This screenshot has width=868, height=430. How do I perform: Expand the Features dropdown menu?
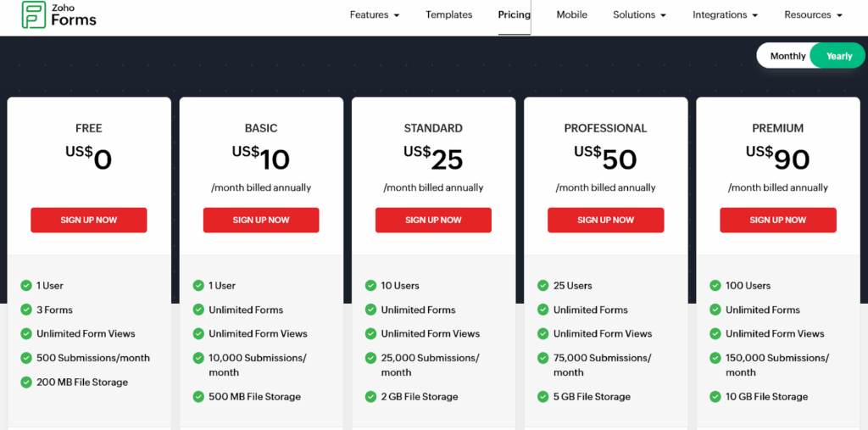pyautogui.click(x=374, y=15)
